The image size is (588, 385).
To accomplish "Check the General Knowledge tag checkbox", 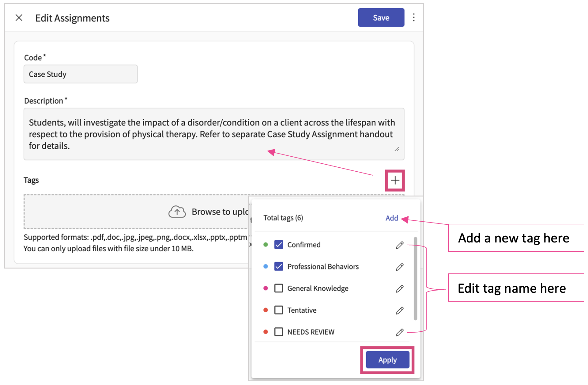I will [278, 288].
